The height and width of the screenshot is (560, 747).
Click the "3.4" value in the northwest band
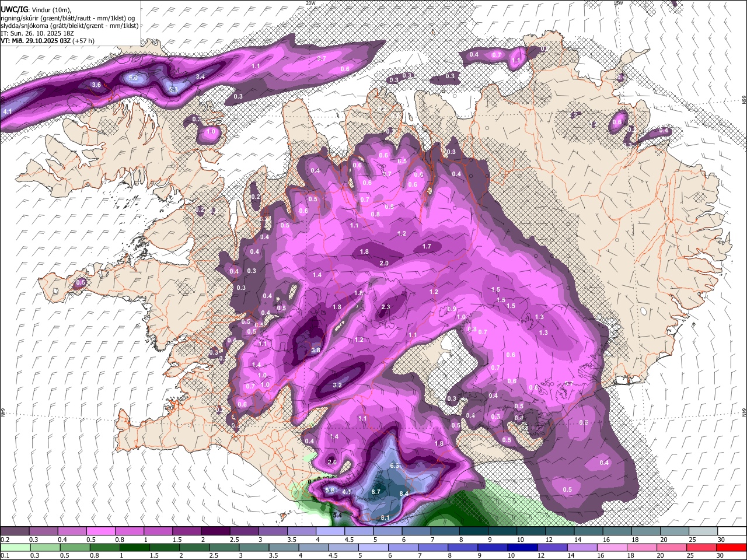(200, 77)
